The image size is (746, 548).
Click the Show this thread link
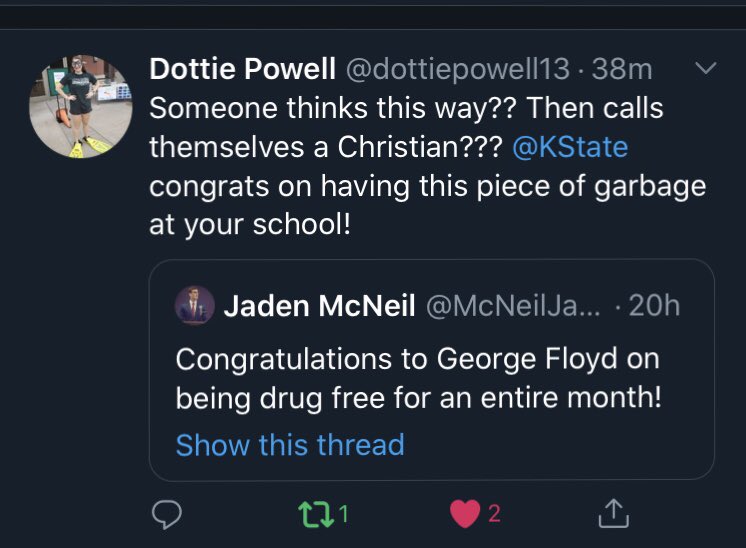click(290, 445)
